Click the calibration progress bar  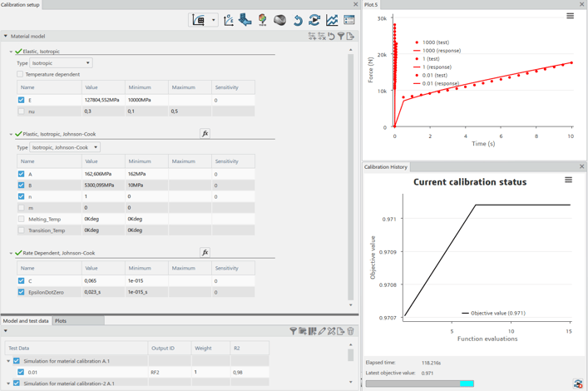419,384
